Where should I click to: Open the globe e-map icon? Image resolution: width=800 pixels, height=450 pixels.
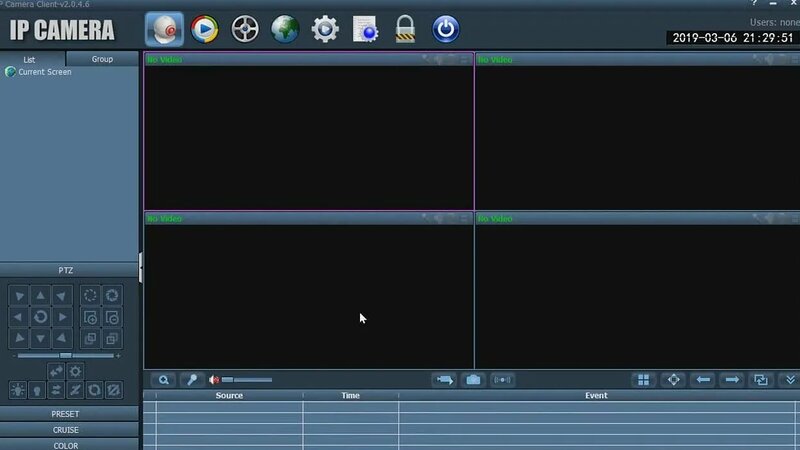tap(285, 29)
